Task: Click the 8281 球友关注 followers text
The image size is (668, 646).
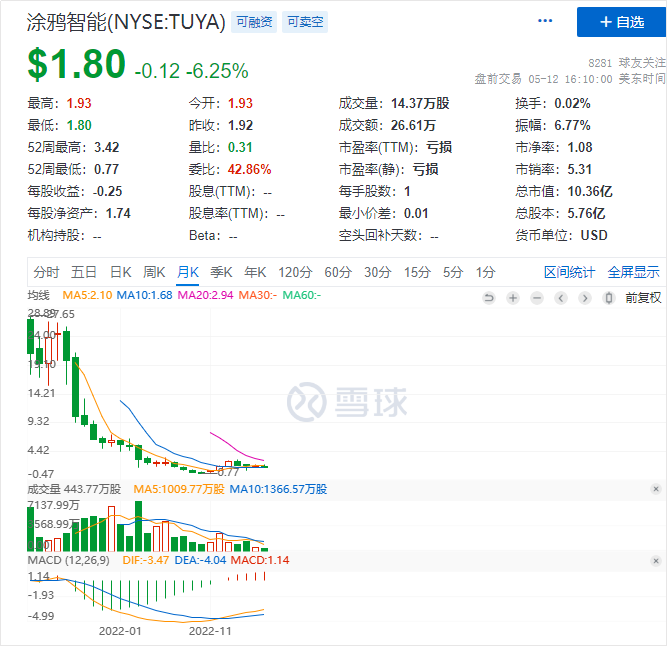Action: pyautogui.click(x=626, y=63)
